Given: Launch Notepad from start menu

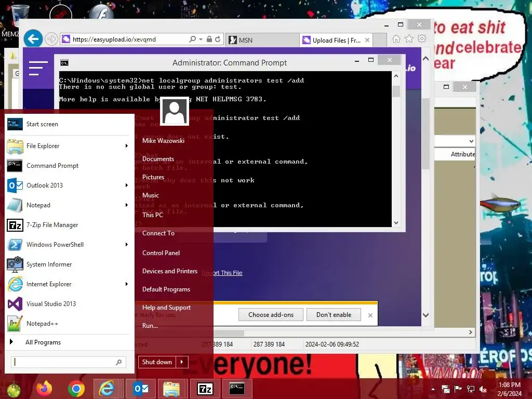Looking at the screenshot, I should coord(70,205).
